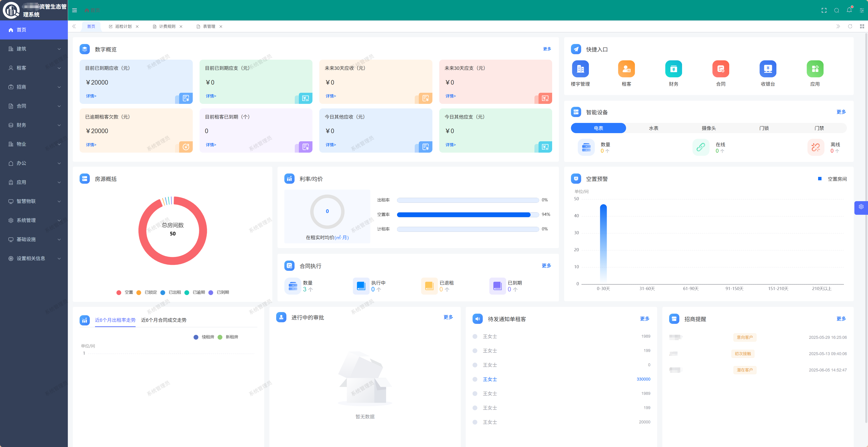The image size is (868, 447).
Task: Collapse sidebar with the hamburger icon
Action: point(74,10)
